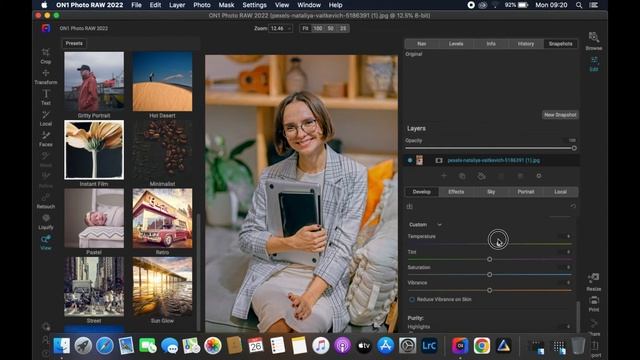Click the Presets button
This screenshot has width=640, height=360.
(x=74, y=43)
